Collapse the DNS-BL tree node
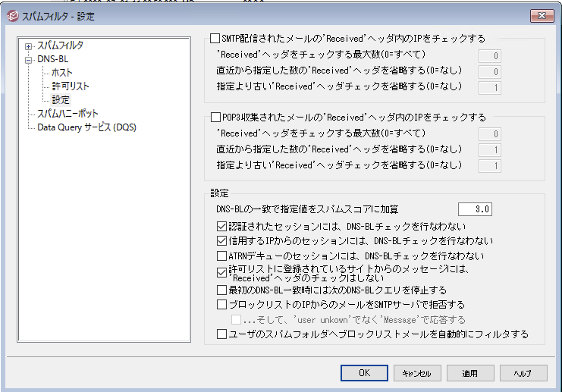This screenshot has height=392, width=562. coord(28,60)
